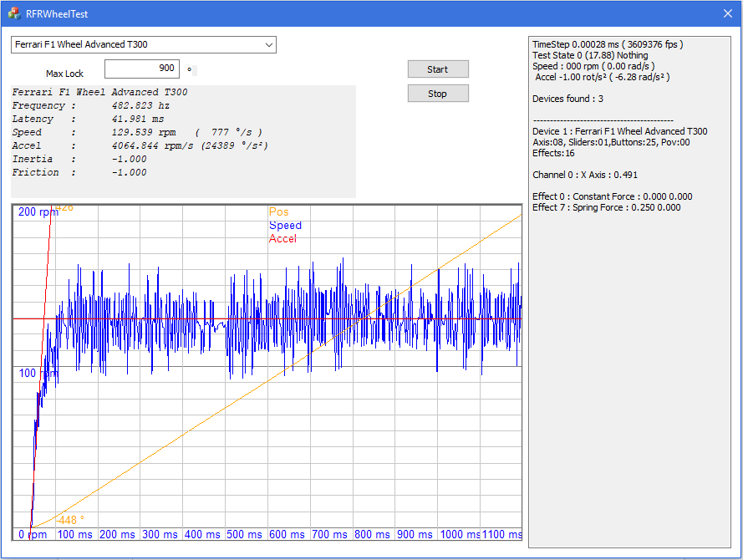Viewport: 743px width, 560px height.
Task: Click the RFRWheelTest app icon in title bar
Action: (14, 13)
